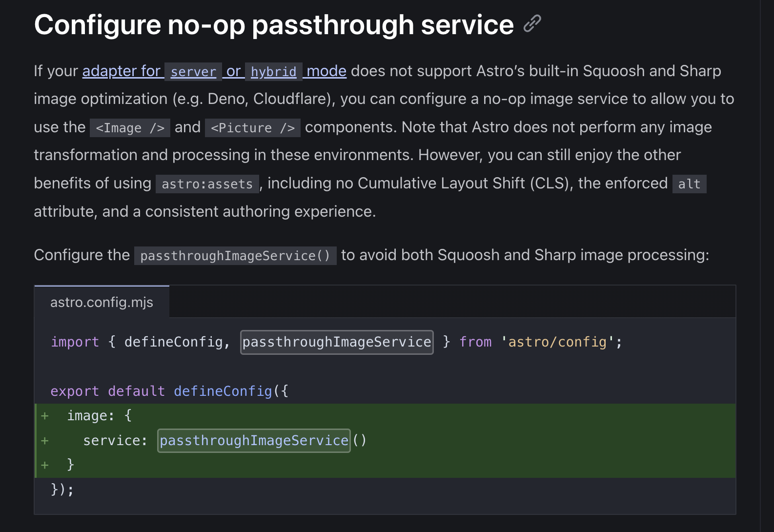Image resolution: width=774 pixels, height=532 pixels.
Task: Click the plus marker beside the service line
Action: [x=45, y=441]
